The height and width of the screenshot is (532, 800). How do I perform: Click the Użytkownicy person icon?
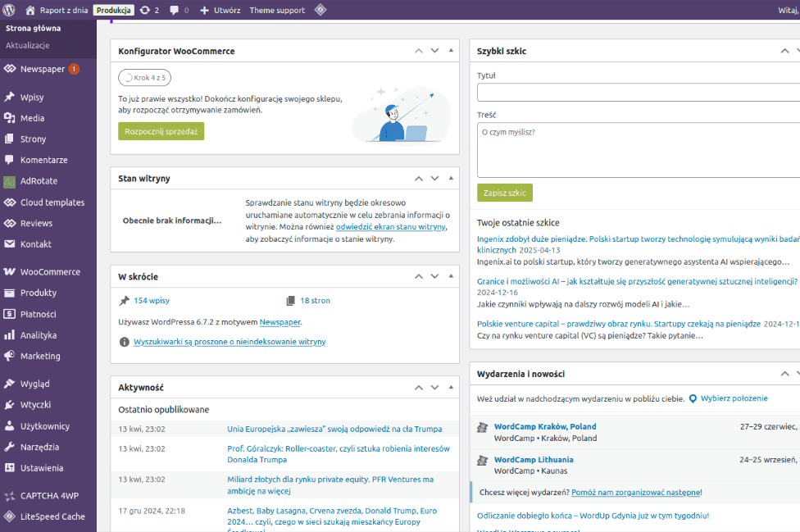pos(10,426)
